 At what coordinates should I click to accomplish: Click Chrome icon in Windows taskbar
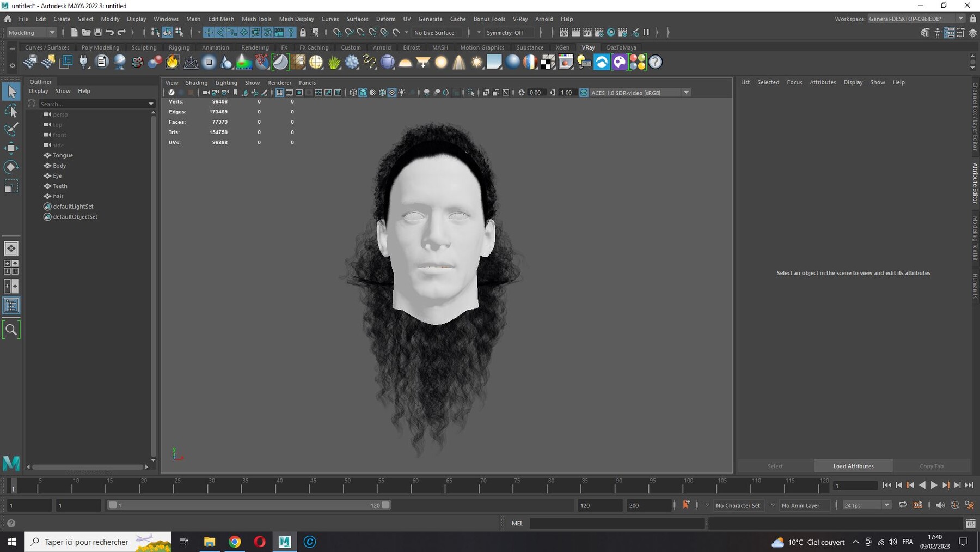(235, 542)
